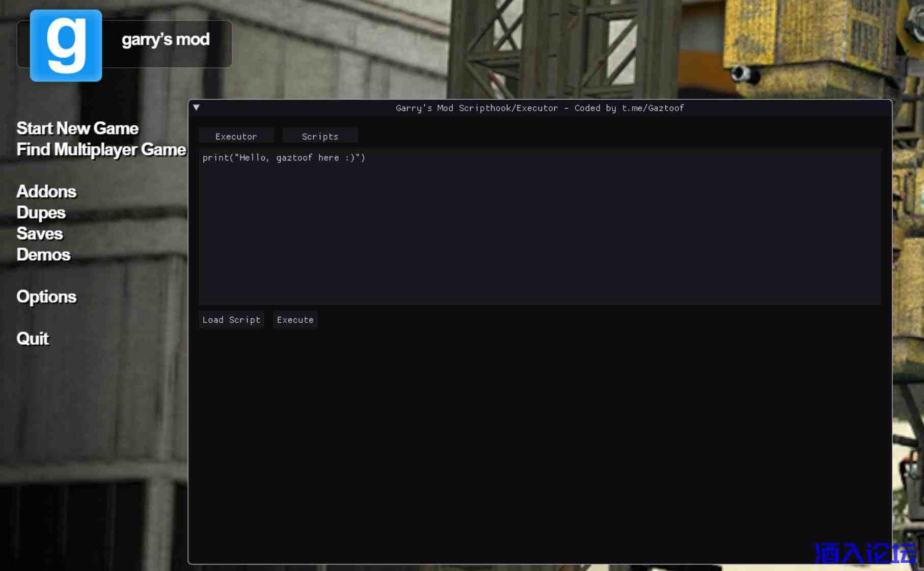Collapse the Scripthook/Executor window with the triangle
924x571 pixels.
(196, 107)
